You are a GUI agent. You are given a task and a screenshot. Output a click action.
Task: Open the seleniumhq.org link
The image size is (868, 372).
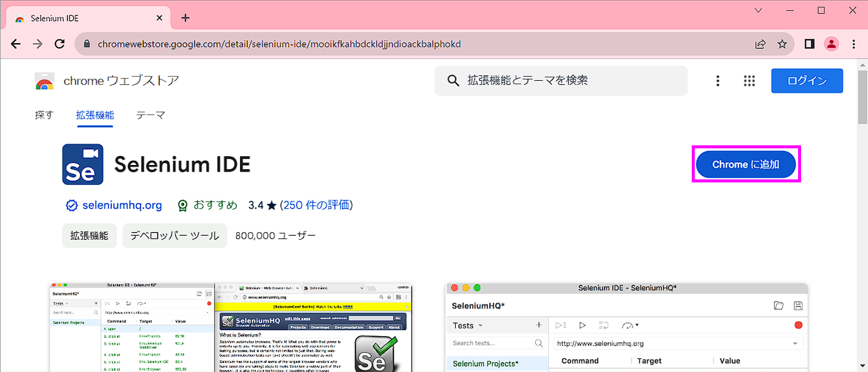[x=122, y=205]
